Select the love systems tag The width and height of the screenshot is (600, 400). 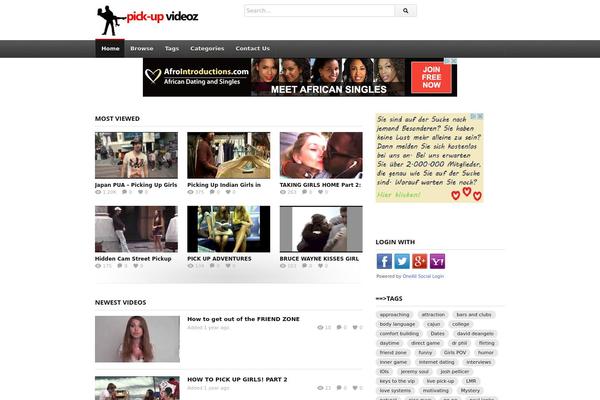click(395, 391)
